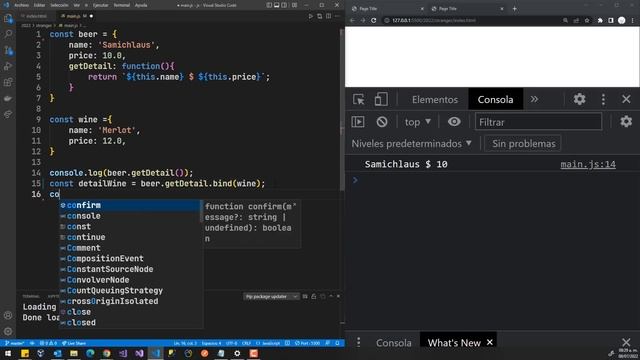The width and height of the screenshot is (640, 360).
Task: Click the Live Share status bar item
Action: click(74, 343)
